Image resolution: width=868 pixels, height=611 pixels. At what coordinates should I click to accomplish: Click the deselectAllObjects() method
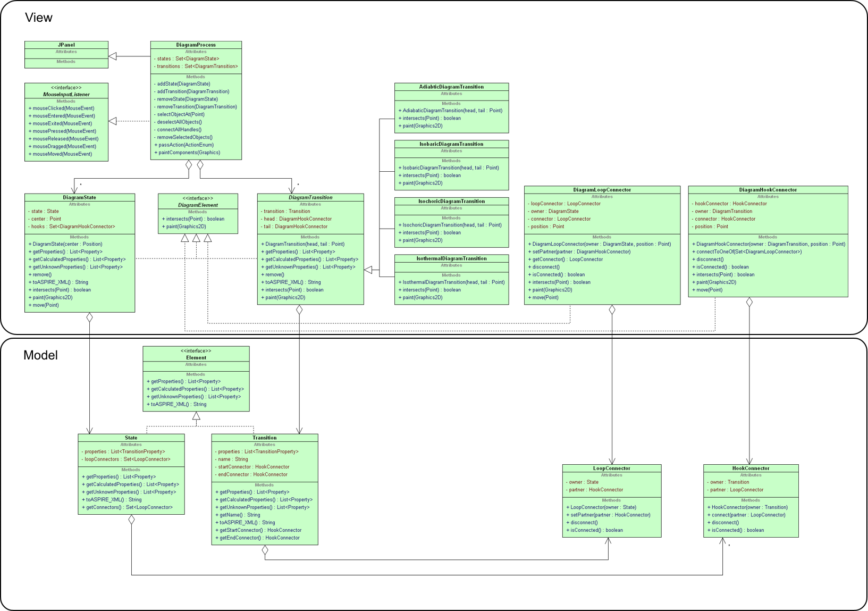click(x=178, y=122)
